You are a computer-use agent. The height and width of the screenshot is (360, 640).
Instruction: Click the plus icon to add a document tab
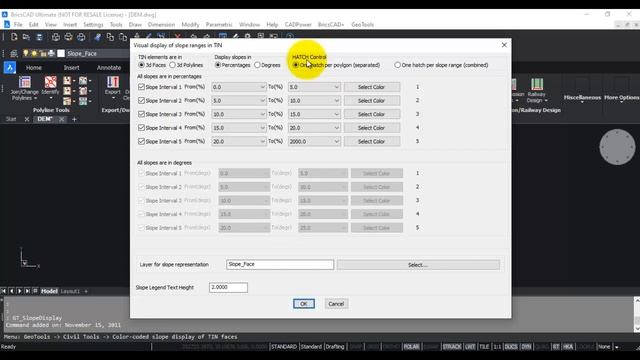click(74, 119)
